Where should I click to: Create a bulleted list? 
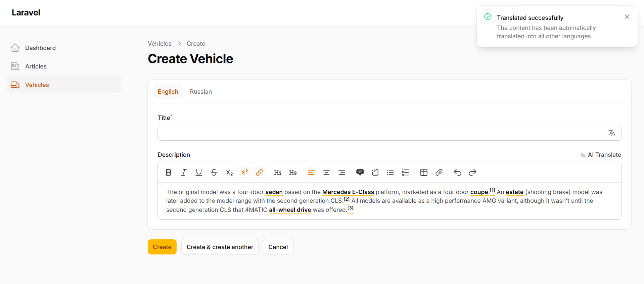pyautogui.click(x=390, y=173)
